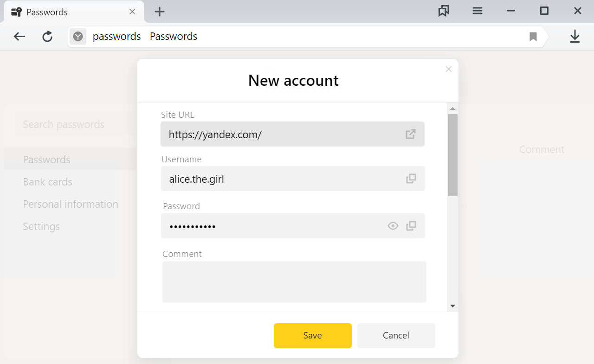
Task: Click the Username input field
Action: pos(293,179)
